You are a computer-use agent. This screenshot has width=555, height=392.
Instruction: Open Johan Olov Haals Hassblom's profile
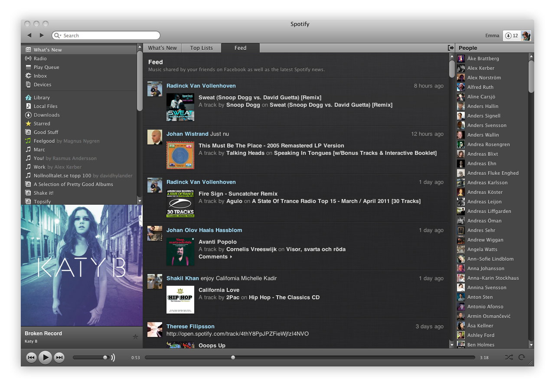coord(204,230)
